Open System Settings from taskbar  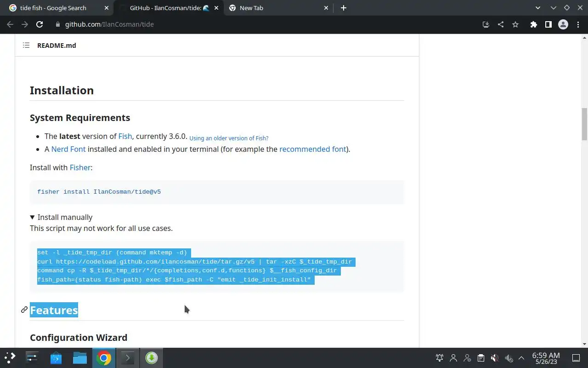(x=32, y=358)
